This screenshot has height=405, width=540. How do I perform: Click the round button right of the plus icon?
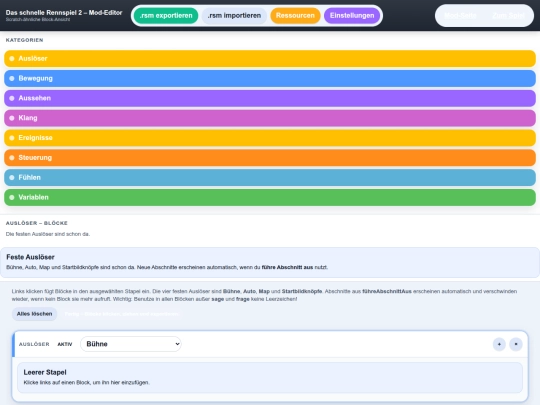click(516, 344)
